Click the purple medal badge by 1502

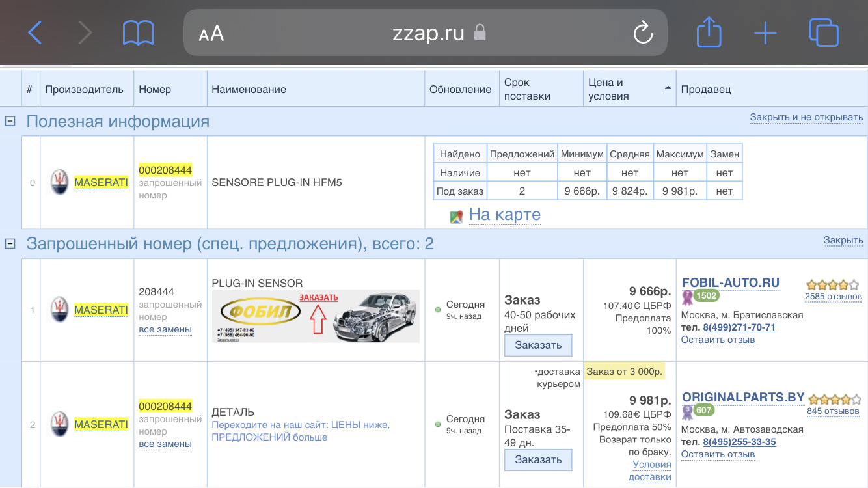coord(687,297)
